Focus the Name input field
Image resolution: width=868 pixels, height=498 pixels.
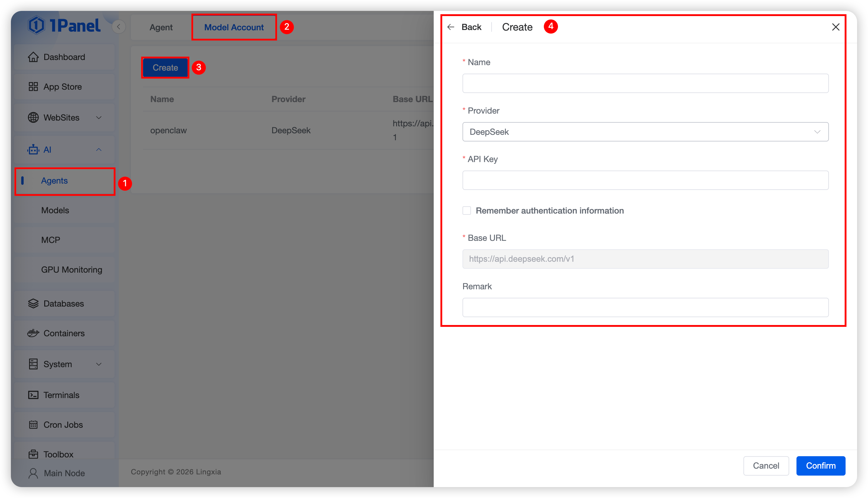pyautogui.click(x=645, y=84)
